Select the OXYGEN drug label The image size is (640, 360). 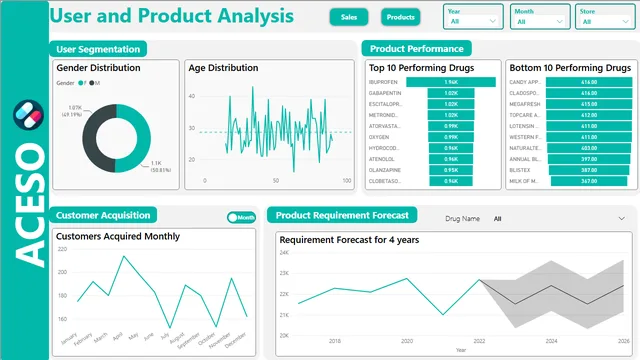379,137
